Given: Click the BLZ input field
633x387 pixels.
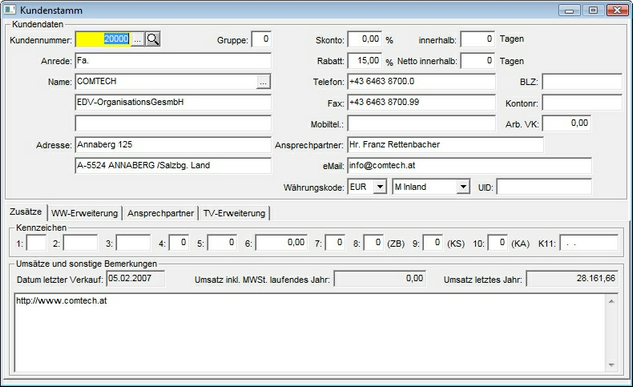Looking at the screenshot, I should (x=582, y=82).
